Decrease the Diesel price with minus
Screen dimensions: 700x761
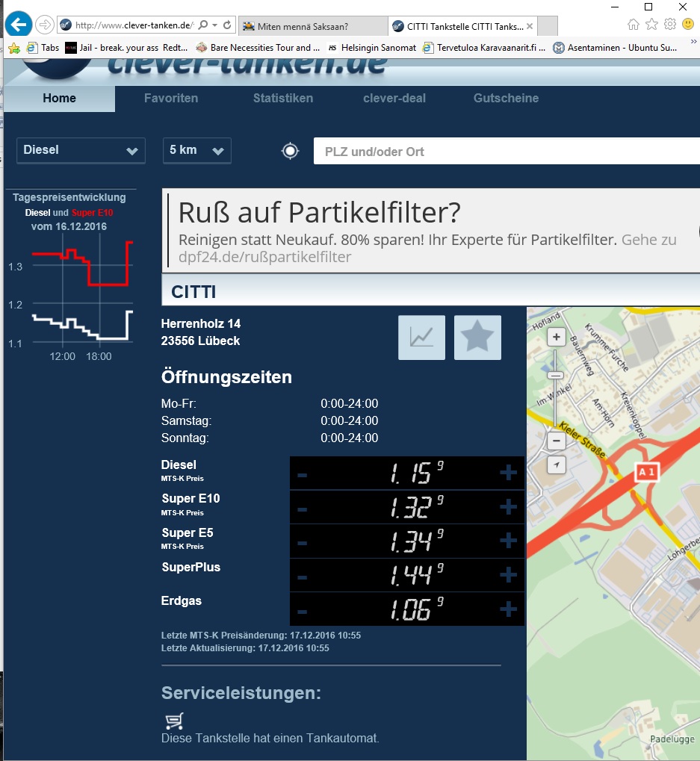point(302,475)
